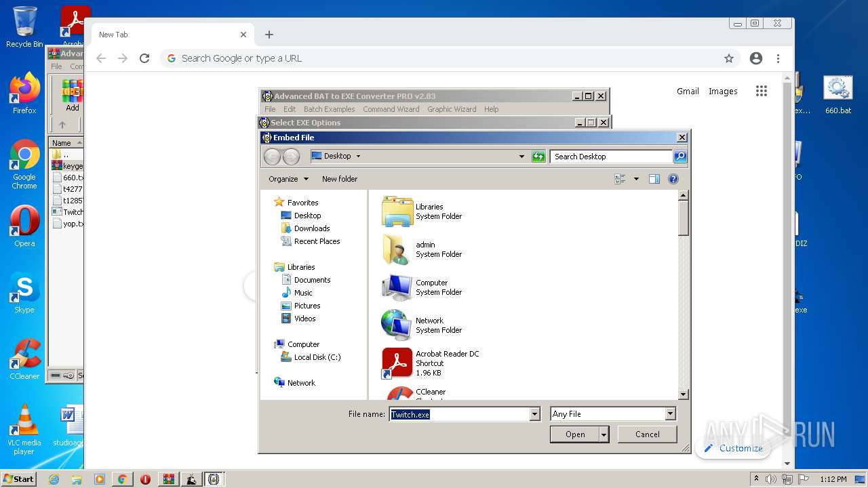Open dialog help via the question mark
Viewport: 868px width, 488px height.
[x=673, y=179]
